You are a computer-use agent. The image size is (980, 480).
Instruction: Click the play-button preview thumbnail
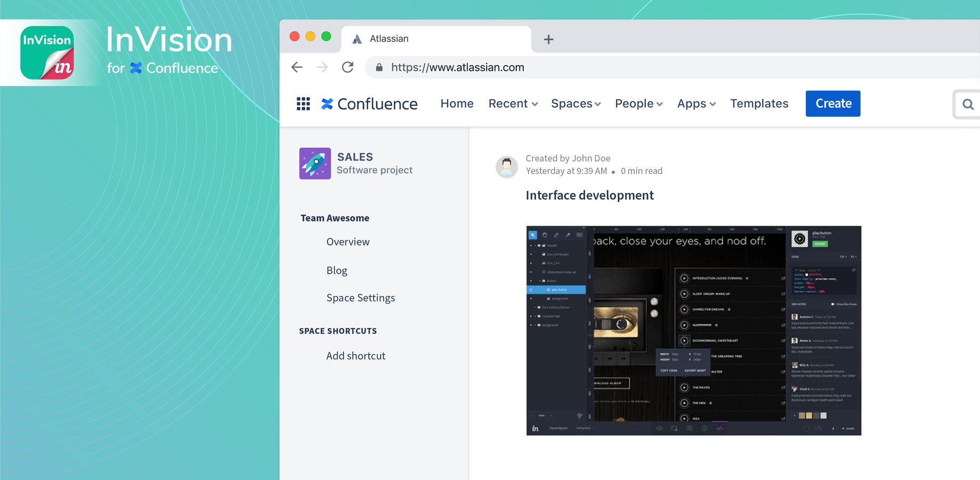pyautogui.click(x=799, y=239)
